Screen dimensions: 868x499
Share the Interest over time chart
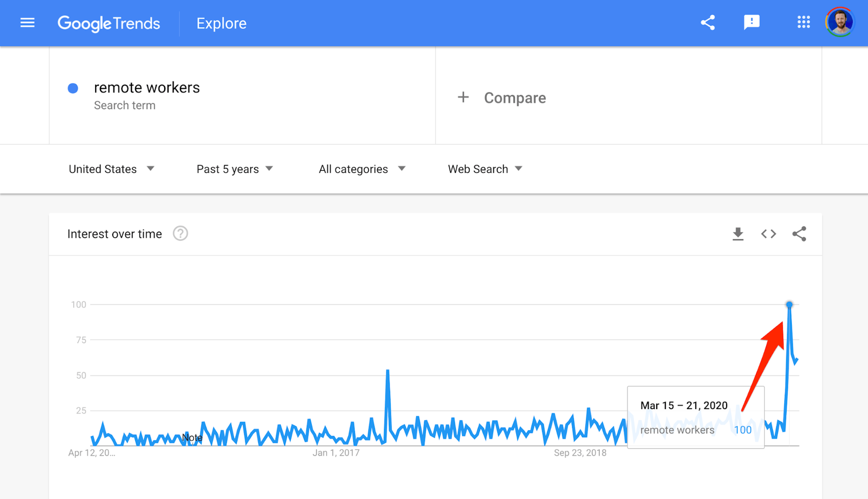click(x=799, y=234)
